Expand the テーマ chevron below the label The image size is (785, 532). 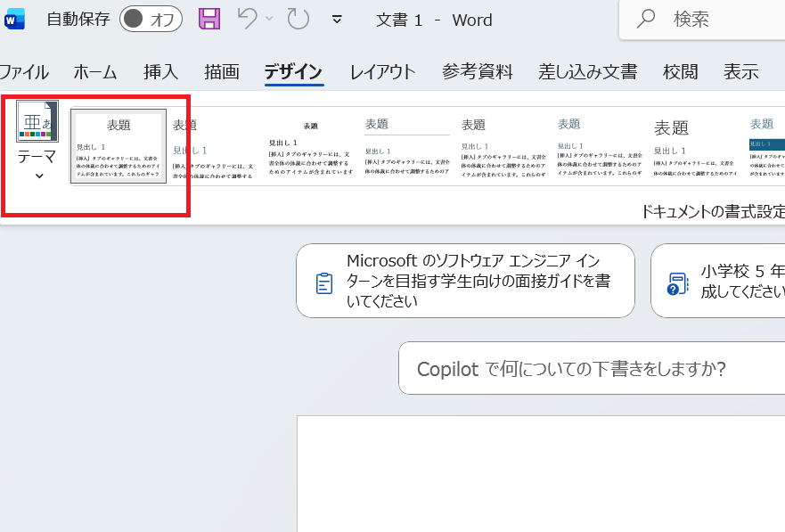click(x=38, y=176)
